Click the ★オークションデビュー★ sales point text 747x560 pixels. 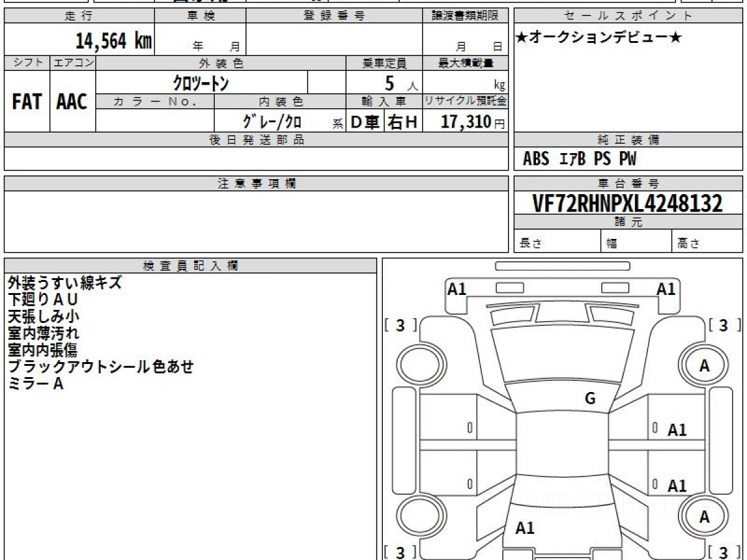[599, 39]
